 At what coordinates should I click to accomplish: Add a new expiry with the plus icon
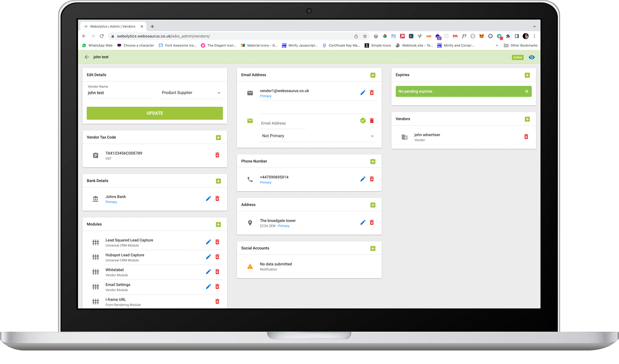[x=527, y=75]
